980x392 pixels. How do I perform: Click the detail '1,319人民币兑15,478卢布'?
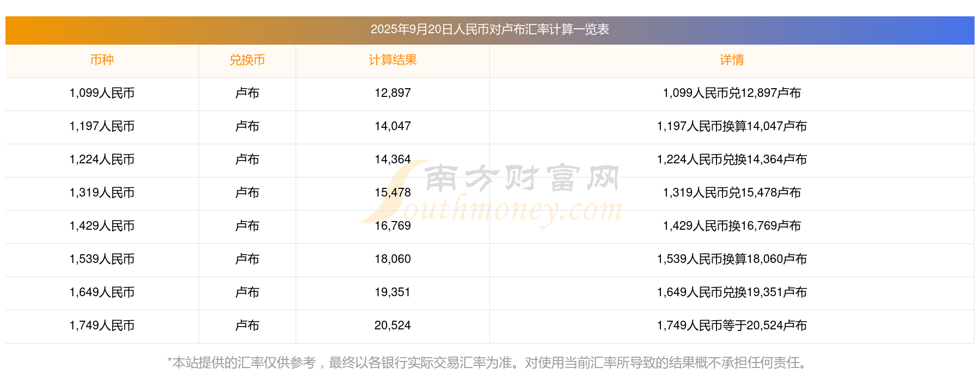(x=732, y=193)
